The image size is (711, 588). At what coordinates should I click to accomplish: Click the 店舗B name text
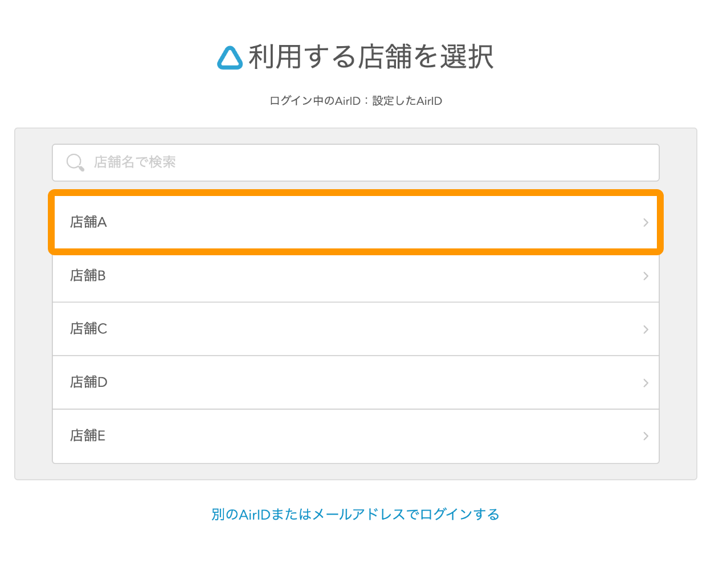click(88, 276)
